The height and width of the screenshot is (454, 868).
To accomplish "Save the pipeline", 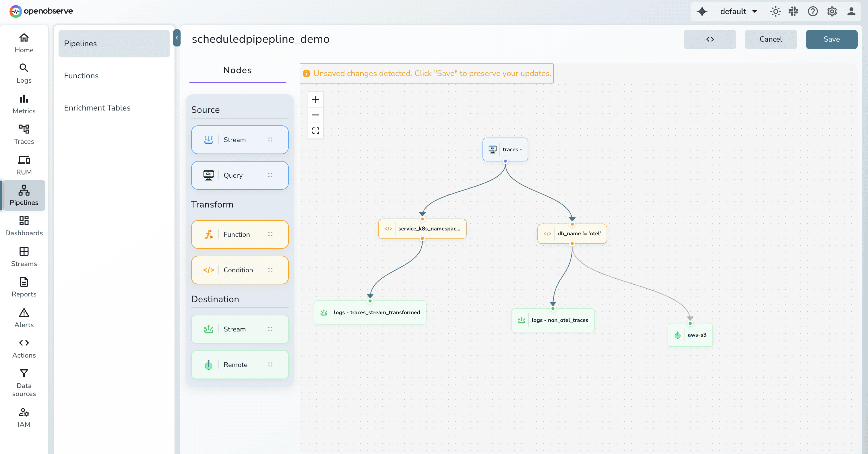I will (x=831, y=39).
